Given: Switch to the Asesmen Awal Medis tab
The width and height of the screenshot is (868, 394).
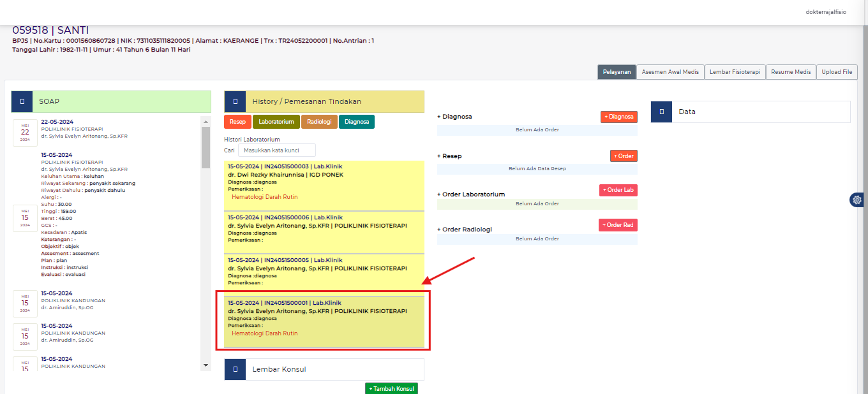Looking at the screenshot, I should click(670, 72).
